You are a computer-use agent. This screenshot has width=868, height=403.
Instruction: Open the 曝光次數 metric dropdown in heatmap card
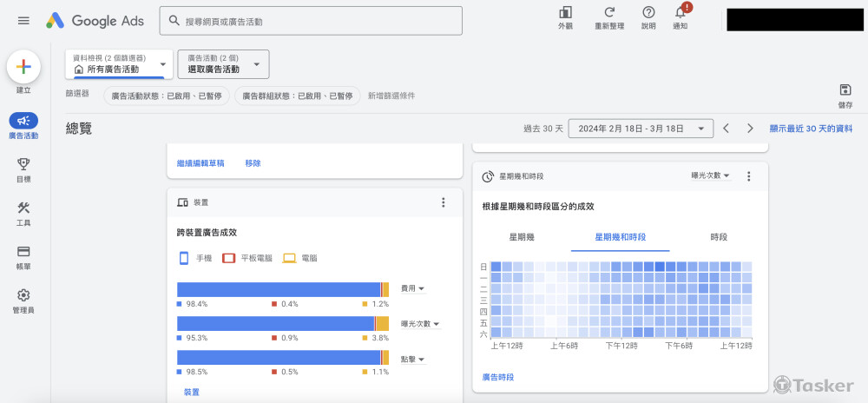tap(710, 175)
